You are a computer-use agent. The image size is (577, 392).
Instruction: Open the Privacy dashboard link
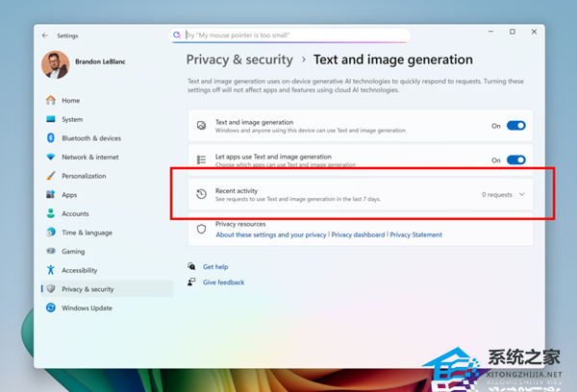[358, 234]
